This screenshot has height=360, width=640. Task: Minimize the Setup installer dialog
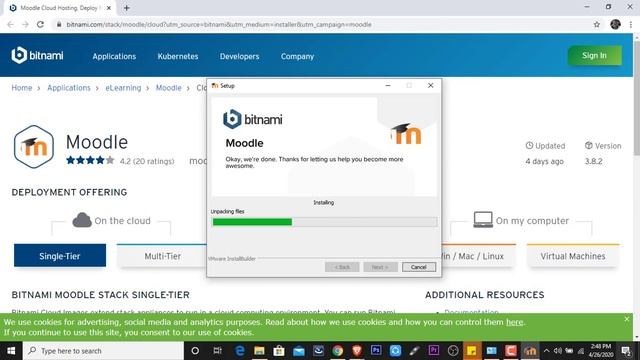pos(388,85)
